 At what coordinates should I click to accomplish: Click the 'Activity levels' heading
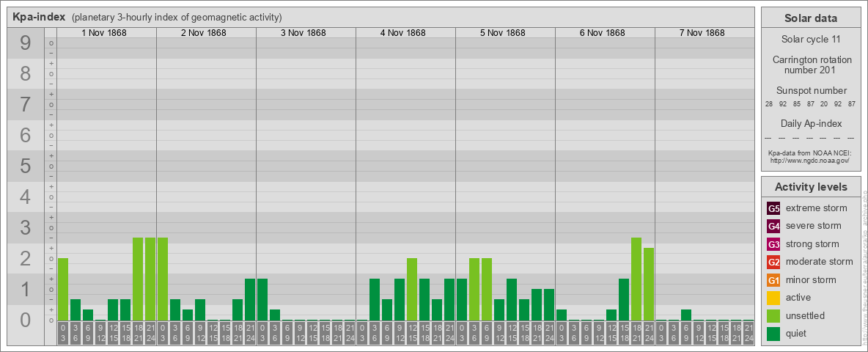811,187
